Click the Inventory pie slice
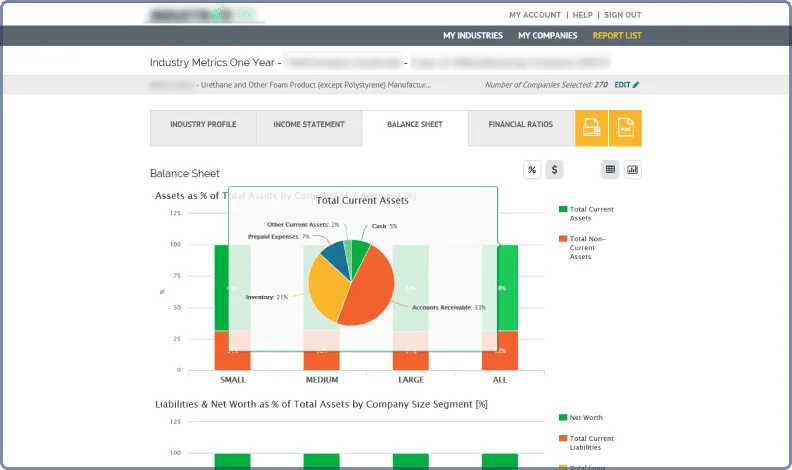The height and width of the screenshot is (470, 792). click(326, 290)
